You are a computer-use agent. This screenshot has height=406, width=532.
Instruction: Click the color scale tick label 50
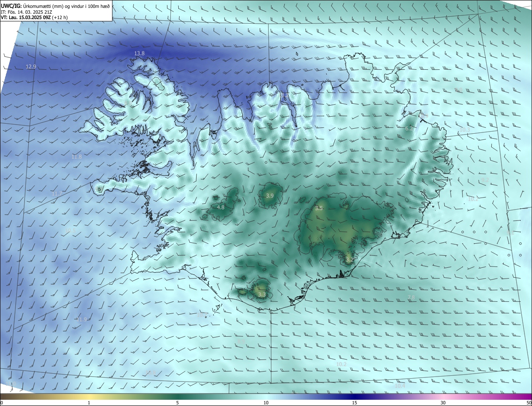tap(529, 403)
